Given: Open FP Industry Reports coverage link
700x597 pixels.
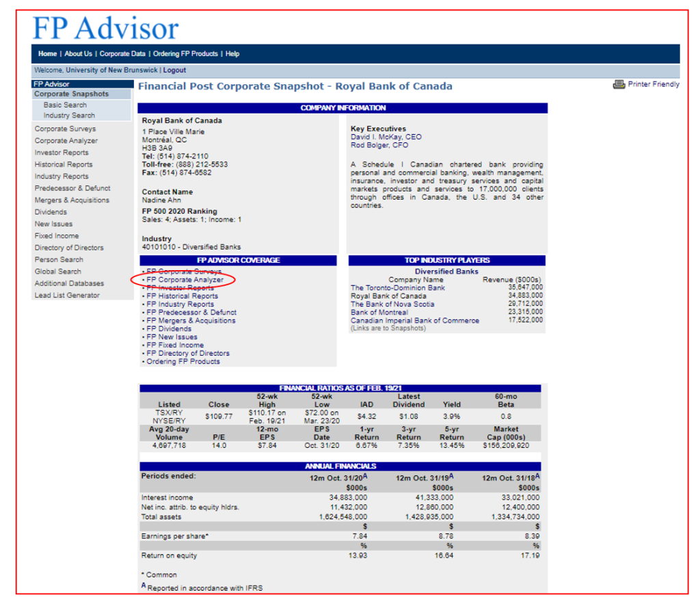Looking at the screenshot, I should pyautogui.click(x=180, y=304).
